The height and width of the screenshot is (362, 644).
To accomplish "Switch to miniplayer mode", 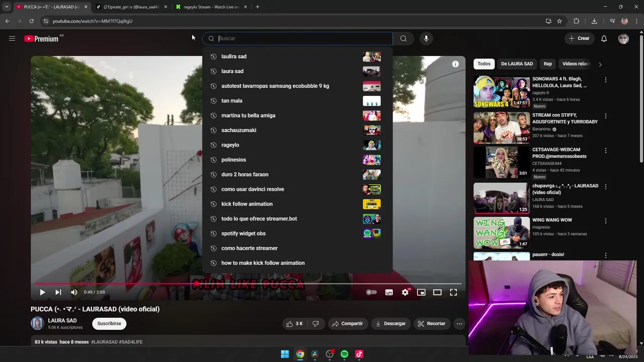I will pyautogui.click(x=421, y=292).
